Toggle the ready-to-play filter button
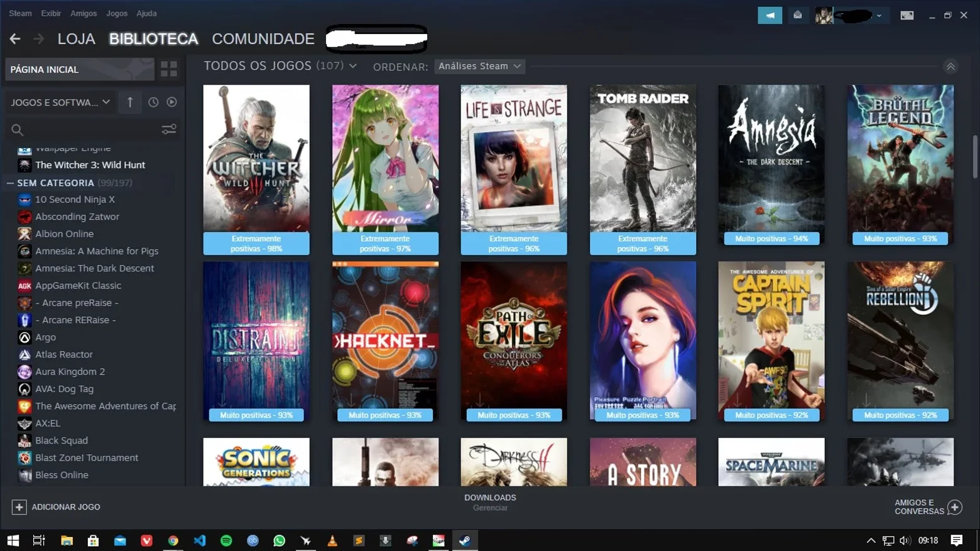The image size is (980, 551). pyautogui.click(x=171, y=102)
